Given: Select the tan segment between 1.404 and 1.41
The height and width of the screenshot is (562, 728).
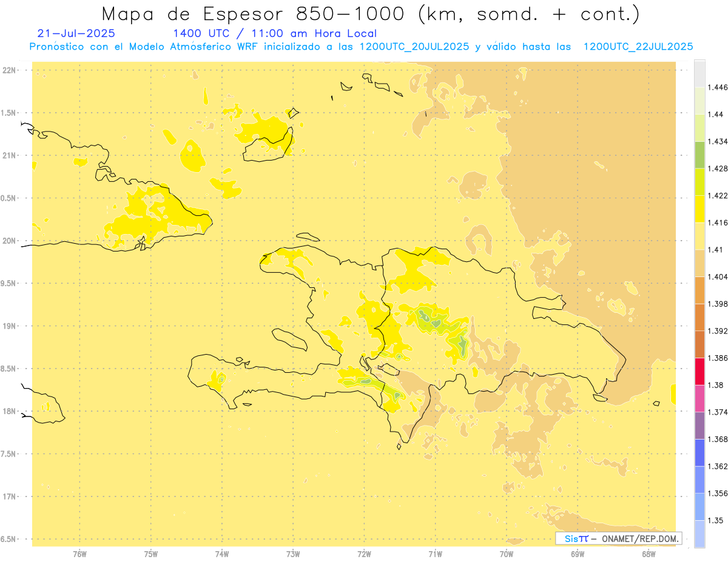Looking at the screenshot, I should tap(699, 263).
